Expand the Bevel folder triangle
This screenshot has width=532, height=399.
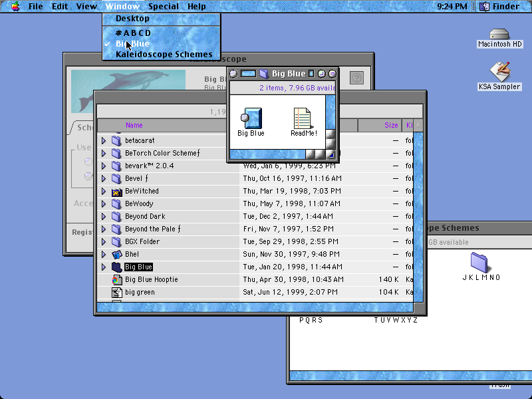point(104,178)
